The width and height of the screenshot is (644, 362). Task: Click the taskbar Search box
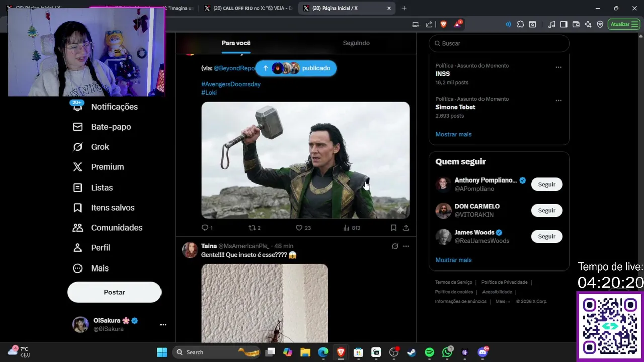pyautogui.click(x=216, y=352)
